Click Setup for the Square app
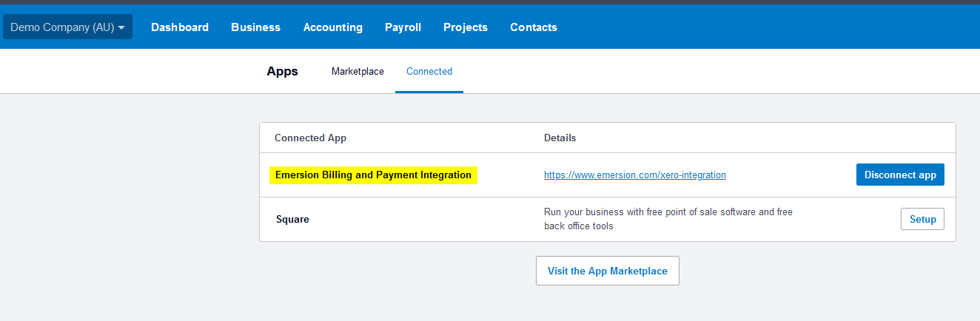 (922, 220)
